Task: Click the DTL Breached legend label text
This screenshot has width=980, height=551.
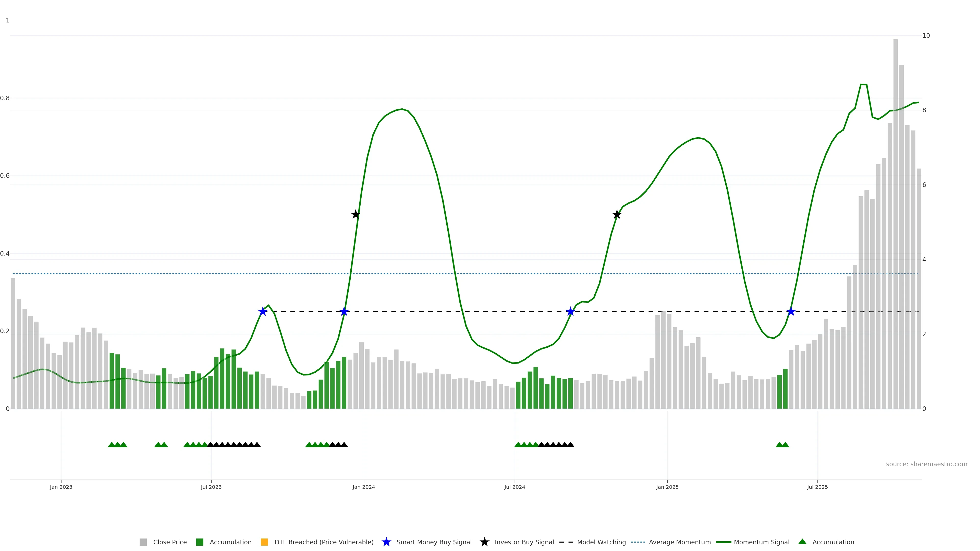Action: [x=324, y=542]
